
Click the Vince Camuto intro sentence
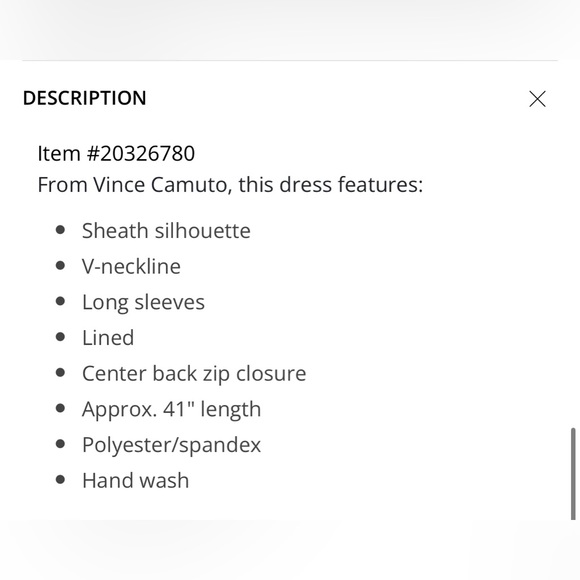[230, 185]
